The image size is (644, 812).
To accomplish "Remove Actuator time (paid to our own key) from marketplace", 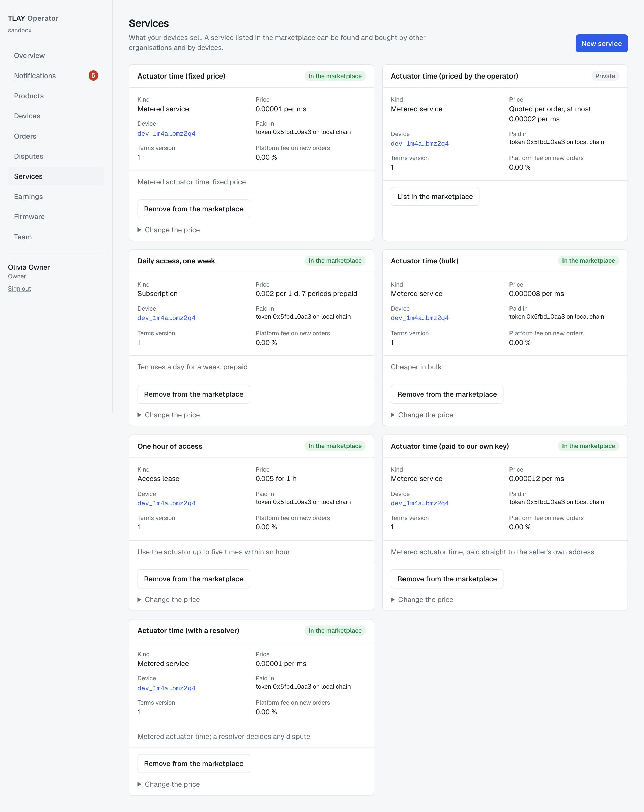I will click(447, 579).
